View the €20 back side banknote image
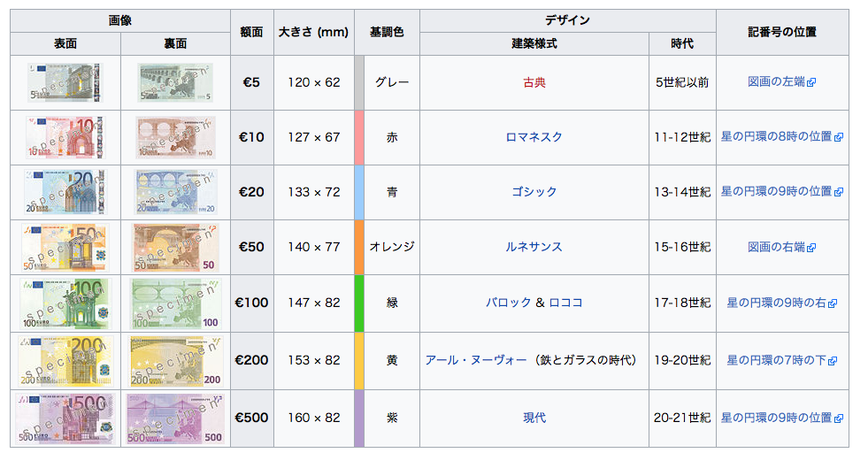This screenshot has height=453, width=868. [175, 192]
